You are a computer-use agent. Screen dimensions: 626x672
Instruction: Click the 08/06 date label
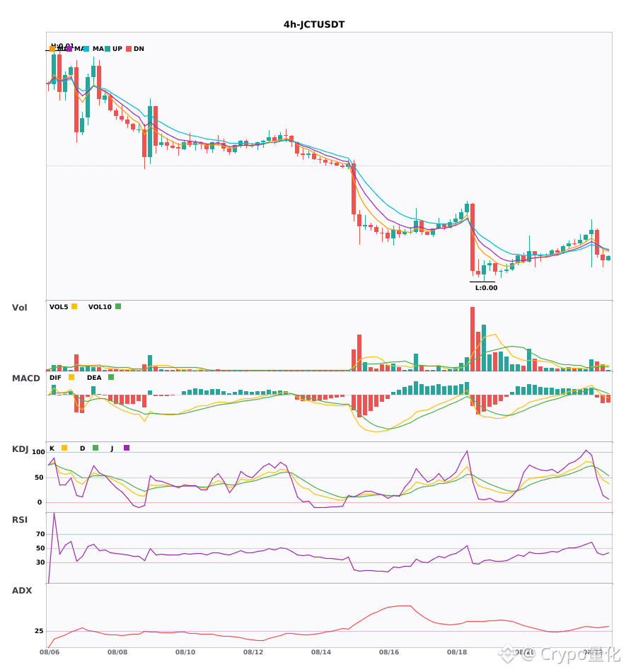pyautogui.click(x=50, y=652)
